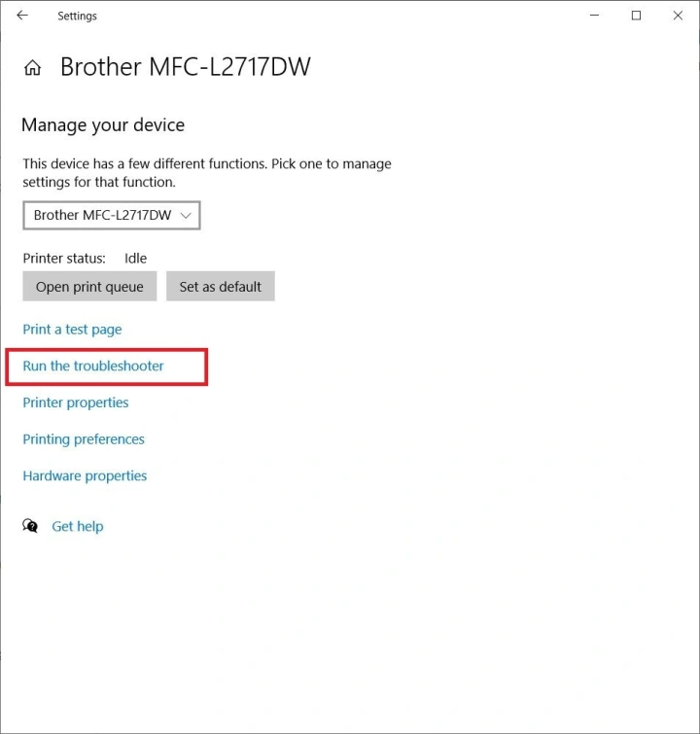This screenshot has height=734, width=700.
Task: Click the Settings title in title bar
Action: [x=77, y=17]
